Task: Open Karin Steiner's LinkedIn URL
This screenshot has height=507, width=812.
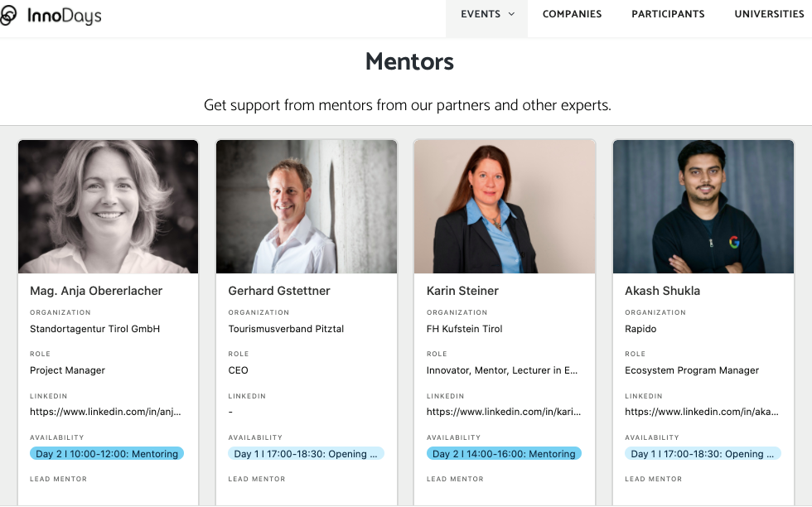Action: (504, 412)
